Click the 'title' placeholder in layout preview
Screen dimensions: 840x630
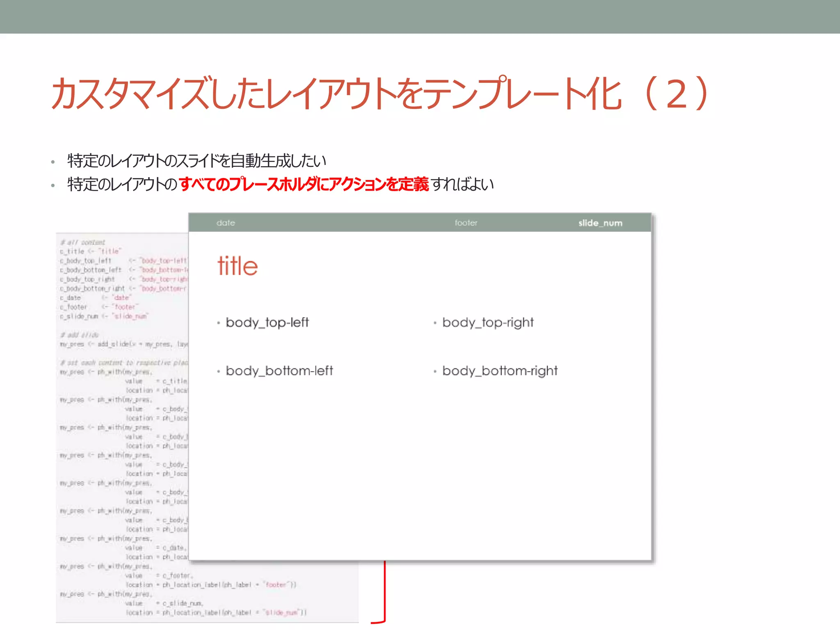pyautogui.click(x=237, y=266)
